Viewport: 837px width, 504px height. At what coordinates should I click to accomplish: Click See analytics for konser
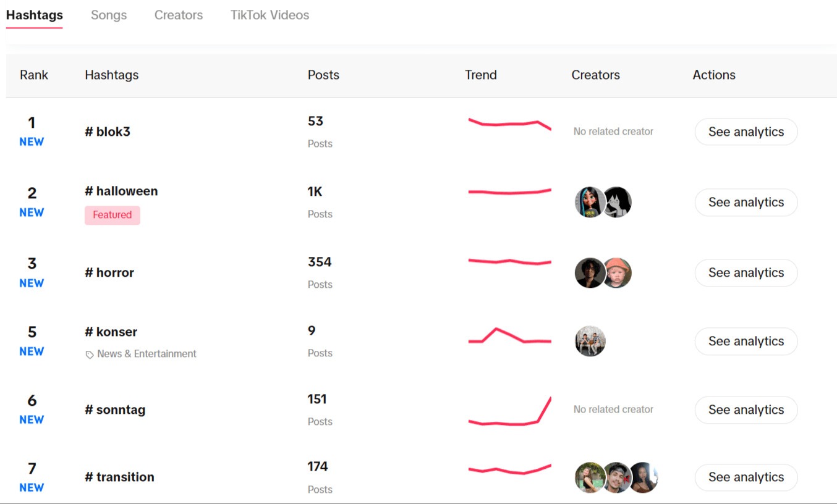tap(746, 341)
